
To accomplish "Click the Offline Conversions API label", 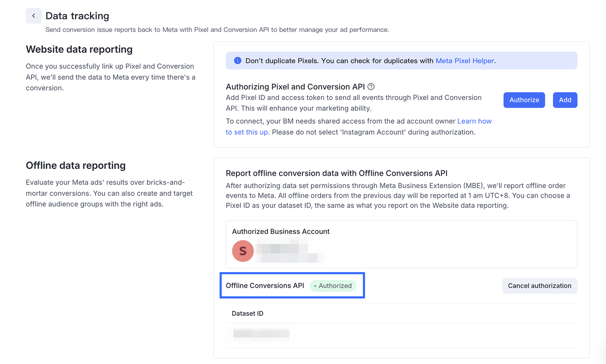I will 265,286.
